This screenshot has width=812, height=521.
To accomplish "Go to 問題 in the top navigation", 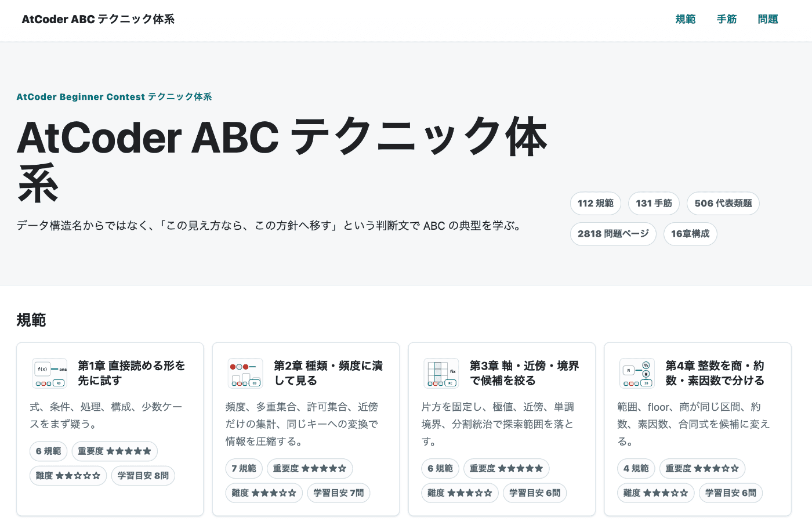I will 768,19.
